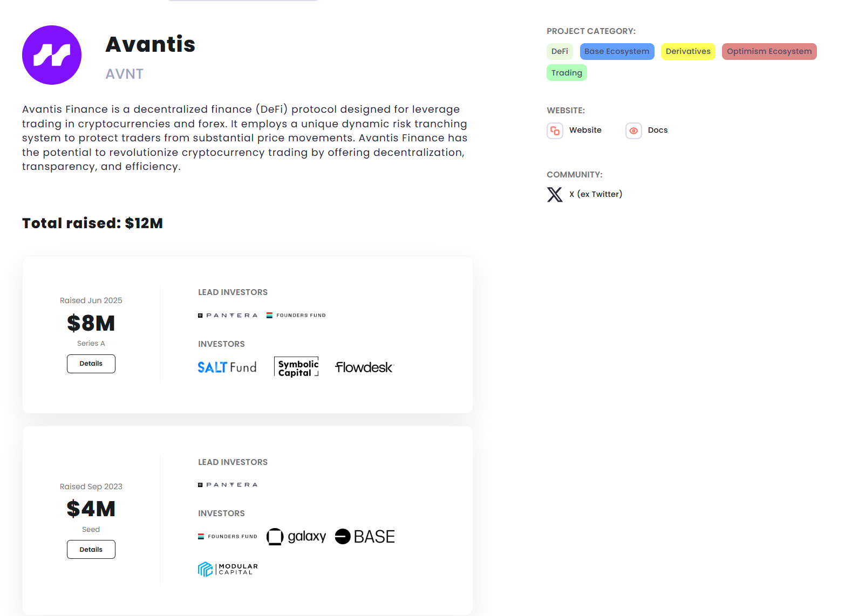845x616 pixels.
Task: Click the purple Avantis logo icon
Action: pos(52,55)
